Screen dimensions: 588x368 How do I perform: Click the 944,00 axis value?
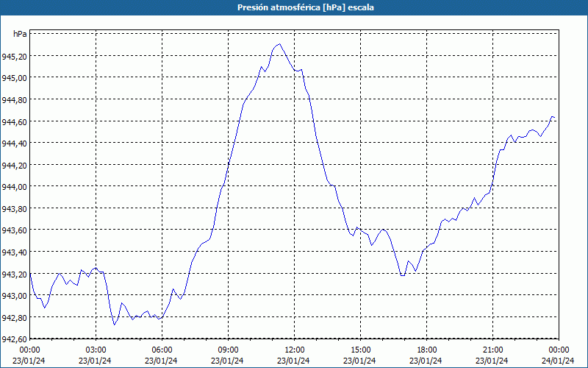click(x=14, y=187)
